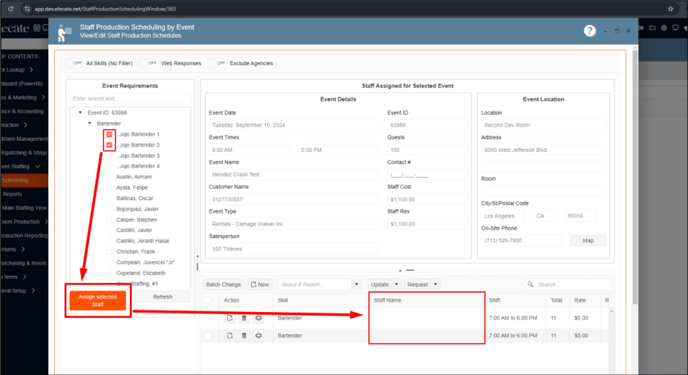
Task: Bookmark this page with the star
Action: (670, 9)
